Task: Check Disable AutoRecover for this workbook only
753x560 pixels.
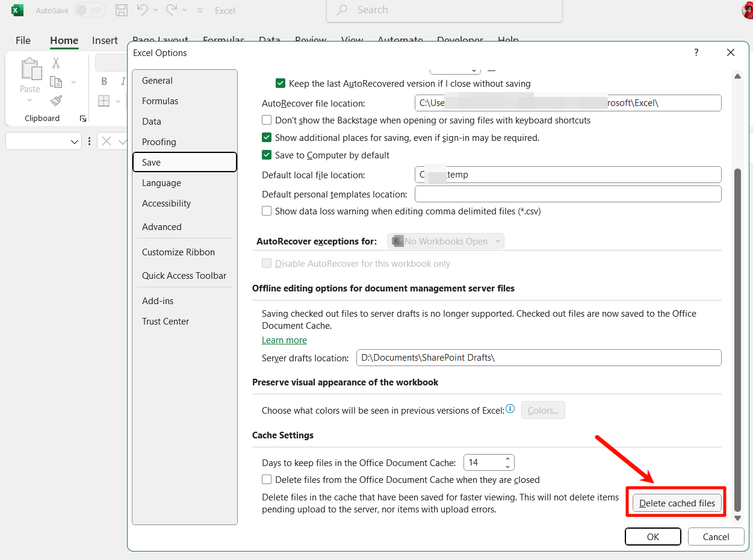Action: (267, 264)
